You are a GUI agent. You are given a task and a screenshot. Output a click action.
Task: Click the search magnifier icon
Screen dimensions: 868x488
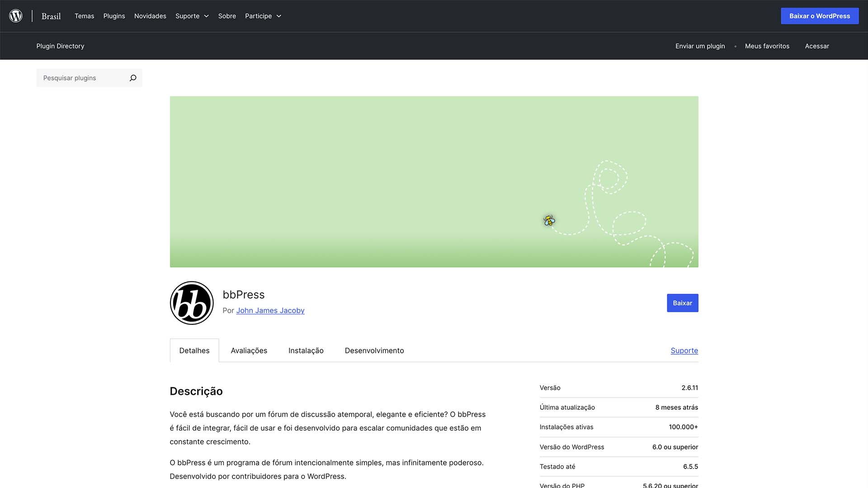[133, 78]
